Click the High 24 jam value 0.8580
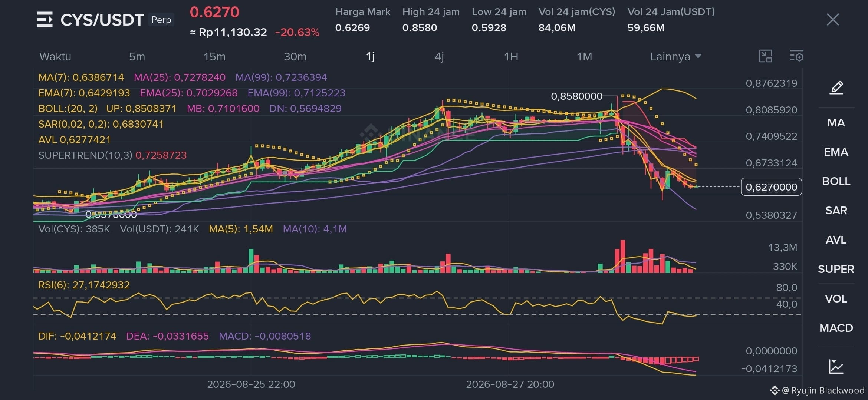Image resolution: width=868 pixels, height=400 pixels. [x=420, y=28]
